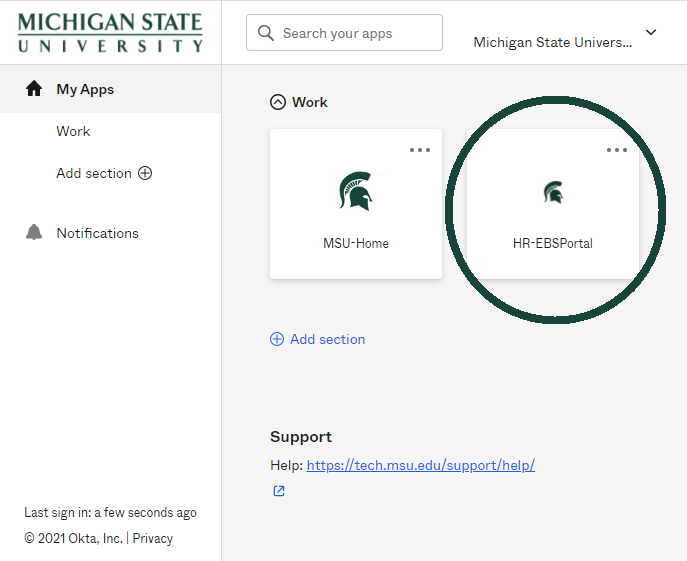Expand the account dropdown arrow at top right
This screenshot has height=561, width=687.
(x=651, y=32)
